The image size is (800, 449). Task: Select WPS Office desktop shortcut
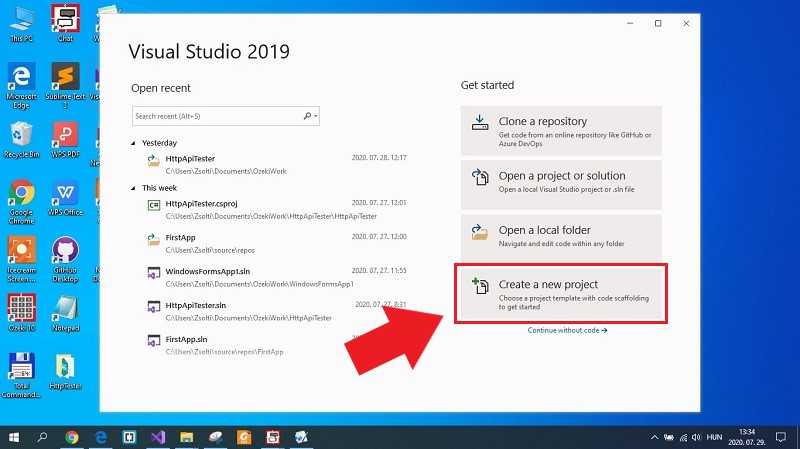click(x=65, y=198)
